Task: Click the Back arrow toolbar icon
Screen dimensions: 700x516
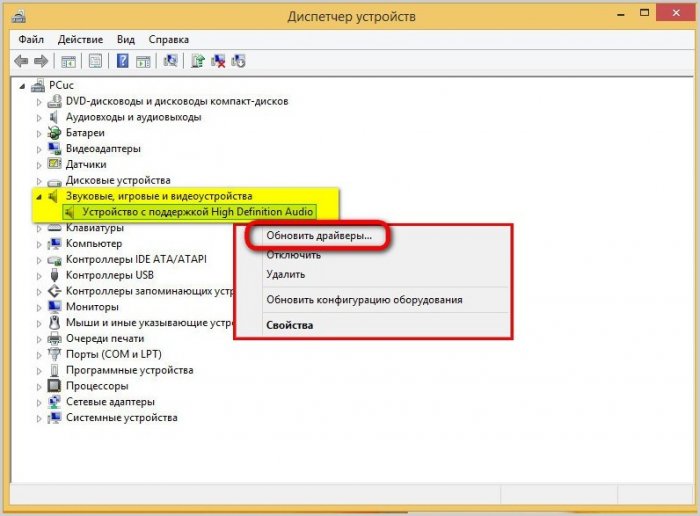Action: (21, 61)
